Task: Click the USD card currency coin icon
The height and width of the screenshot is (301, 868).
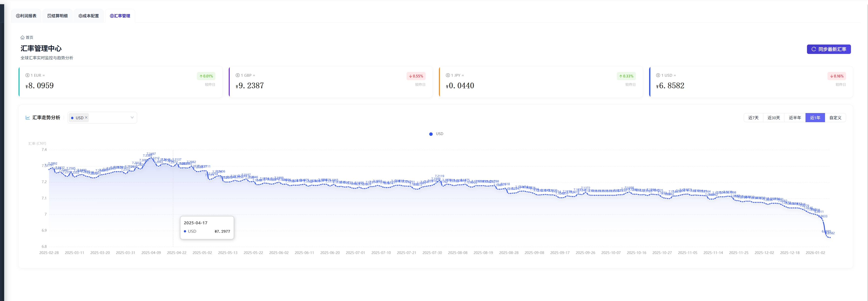Action: [x=658, y=75]
